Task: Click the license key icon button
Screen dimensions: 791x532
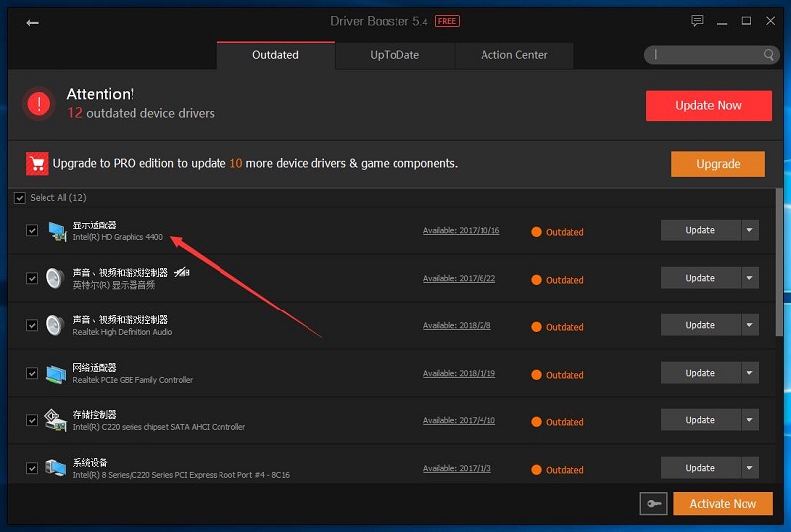Action: pos(654,503)
